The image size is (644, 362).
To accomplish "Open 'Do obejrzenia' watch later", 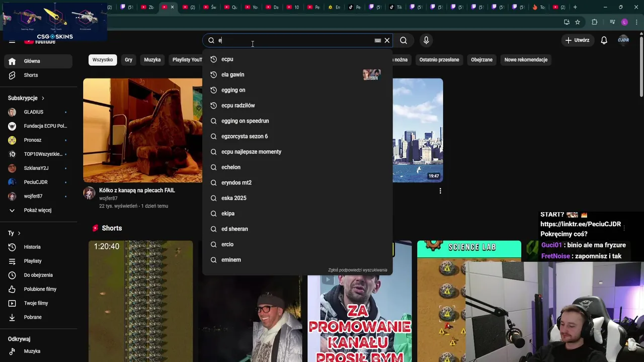I will coord(38,275).
